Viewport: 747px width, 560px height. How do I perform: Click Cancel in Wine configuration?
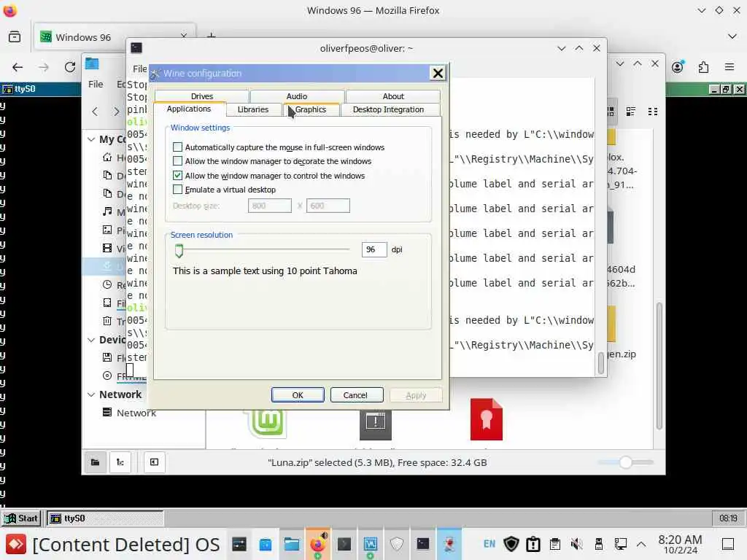[355, 395]
